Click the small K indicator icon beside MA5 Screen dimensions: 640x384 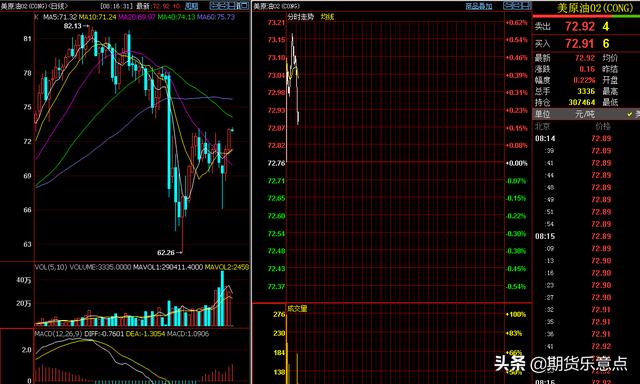coord(36,17)
